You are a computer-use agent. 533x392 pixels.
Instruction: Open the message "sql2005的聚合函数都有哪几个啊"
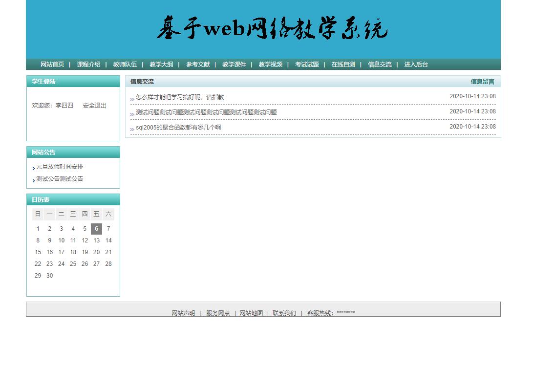(178, 127)
